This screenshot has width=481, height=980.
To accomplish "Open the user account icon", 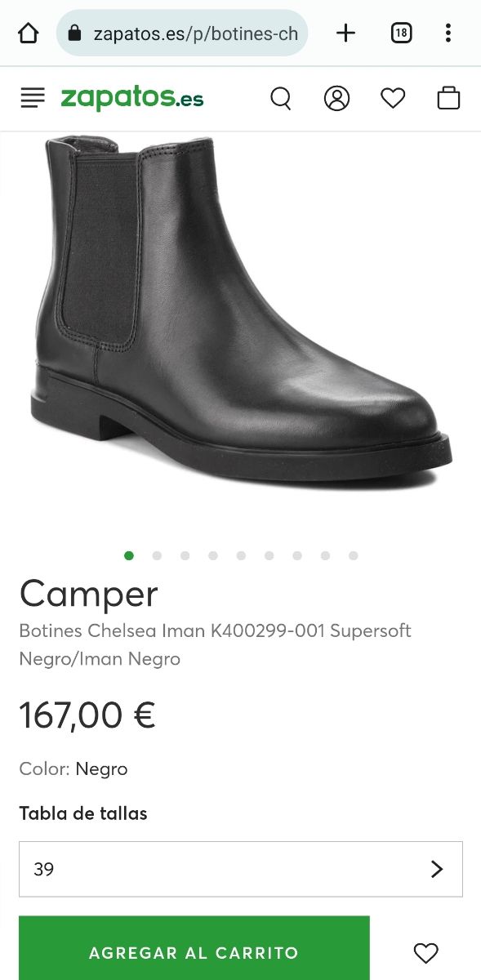I will 336,99.
